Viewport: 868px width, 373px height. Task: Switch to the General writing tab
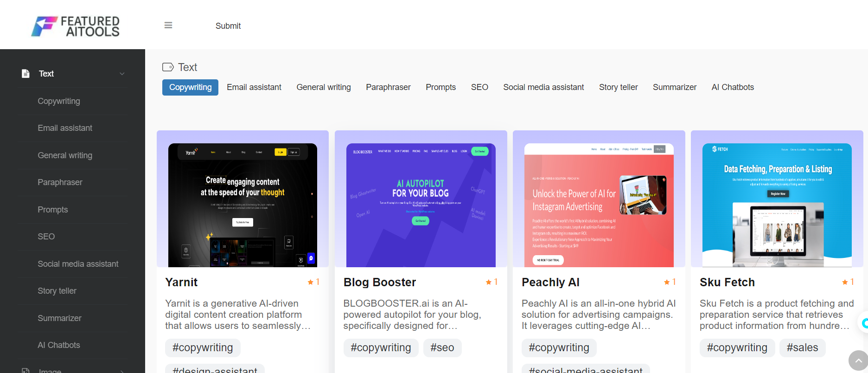point(324,87)
